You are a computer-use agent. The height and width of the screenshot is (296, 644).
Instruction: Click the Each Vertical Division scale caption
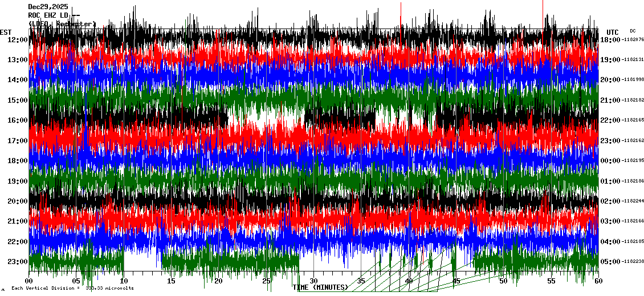(72, 288)
